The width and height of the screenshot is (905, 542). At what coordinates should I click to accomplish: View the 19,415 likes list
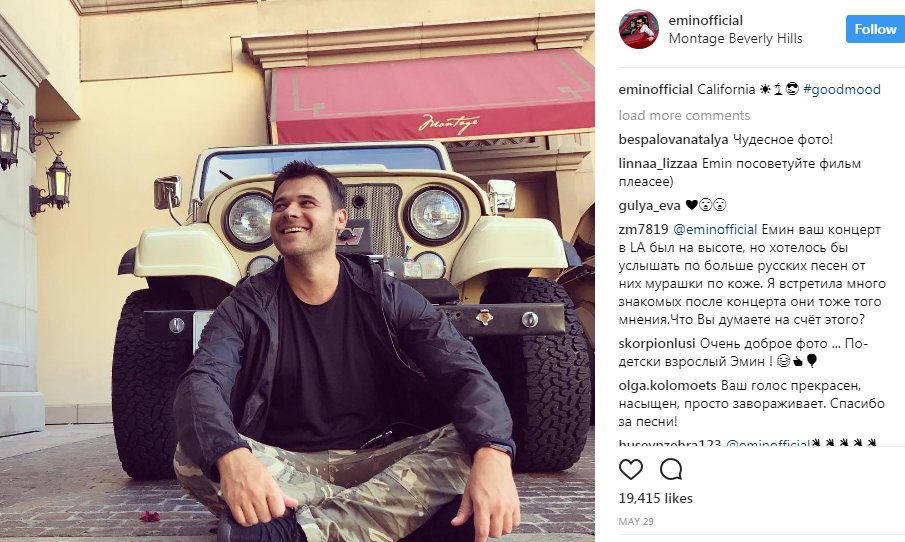pos(656,498)
